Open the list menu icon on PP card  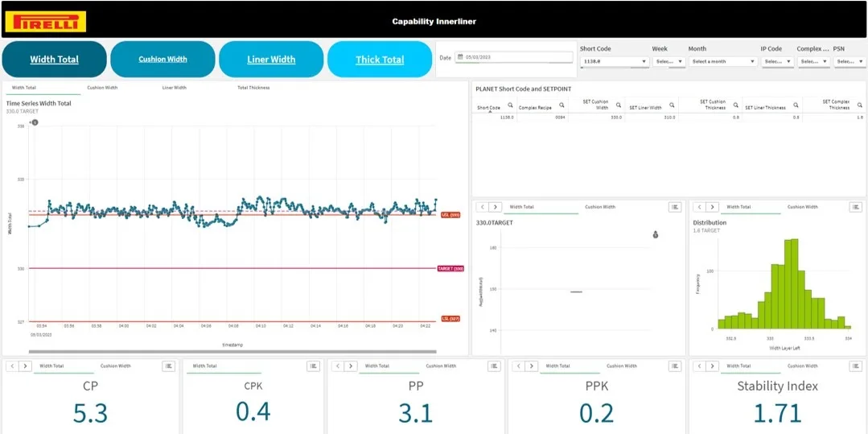click(x=495, y=366)
